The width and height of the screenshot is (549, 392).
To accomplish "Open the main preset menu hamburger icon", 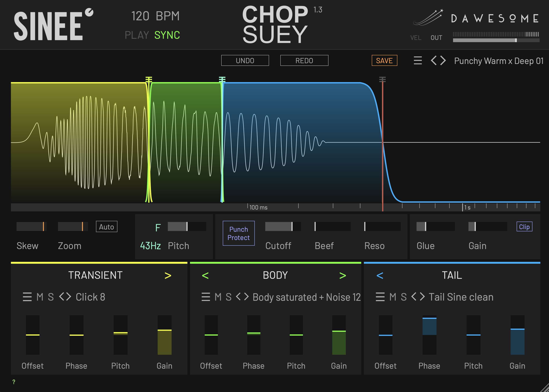I will click(x=418, y=60).
